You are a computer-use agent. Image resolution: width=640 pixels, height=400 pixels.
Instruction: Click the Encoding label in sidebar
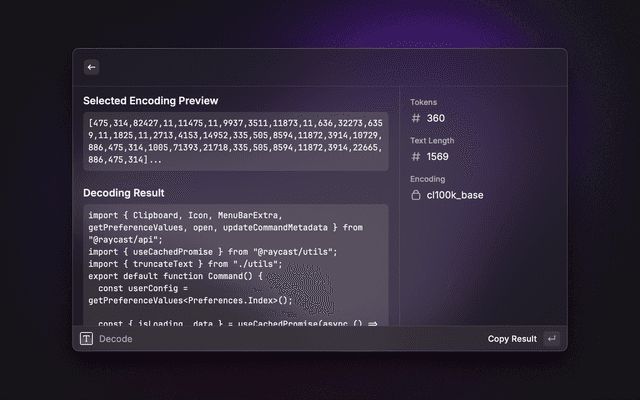[x=428, y=179]
